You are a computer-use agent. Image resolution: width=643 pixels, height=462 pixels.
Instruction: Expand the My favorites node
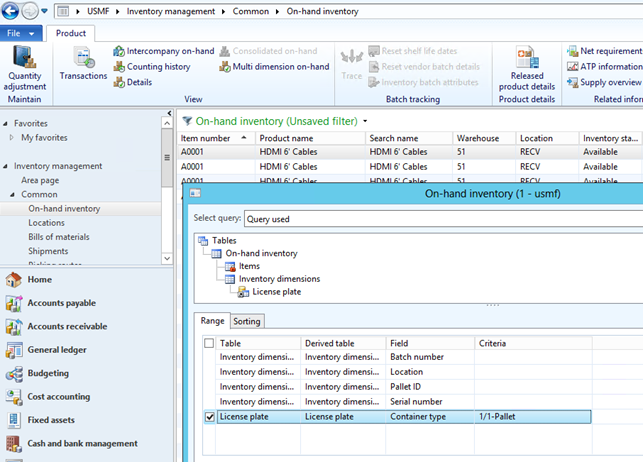pyautogui.click(x=11, y=137)
